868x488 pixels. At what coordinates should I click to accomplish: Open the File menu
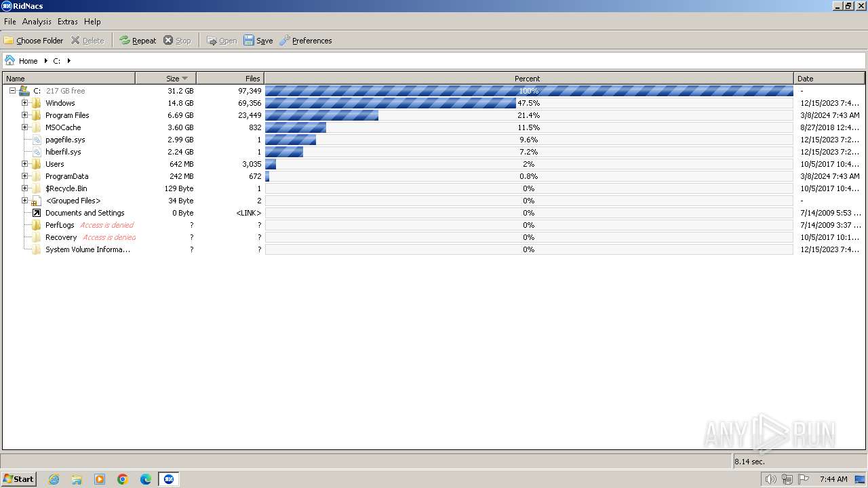pos(10,22)
